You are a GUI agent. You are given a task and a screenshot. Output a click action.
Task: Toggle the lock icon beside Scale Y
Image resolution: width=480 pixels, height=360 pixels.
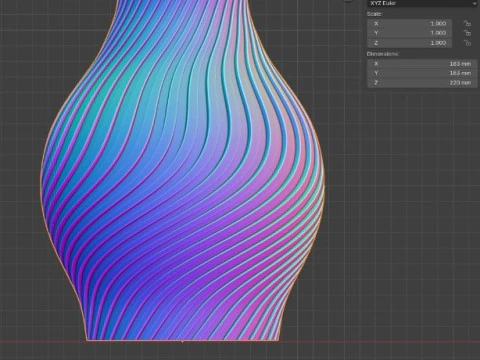(x=467, y=33)
